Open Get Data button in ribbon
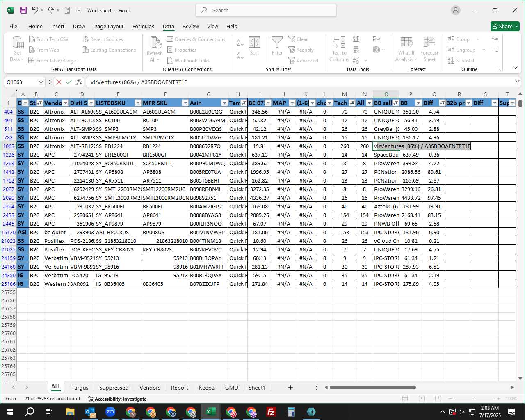Viewport: 525px width, 420px height. pos(17,49)
